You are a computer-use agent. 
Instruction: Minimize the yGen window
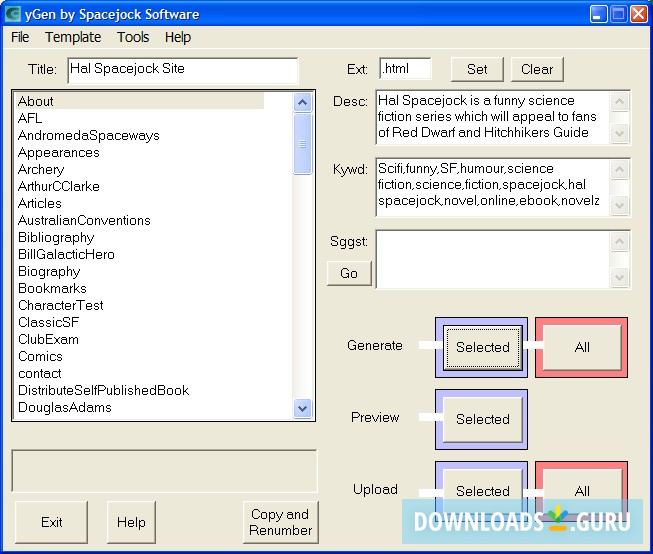tap(598, 14)
